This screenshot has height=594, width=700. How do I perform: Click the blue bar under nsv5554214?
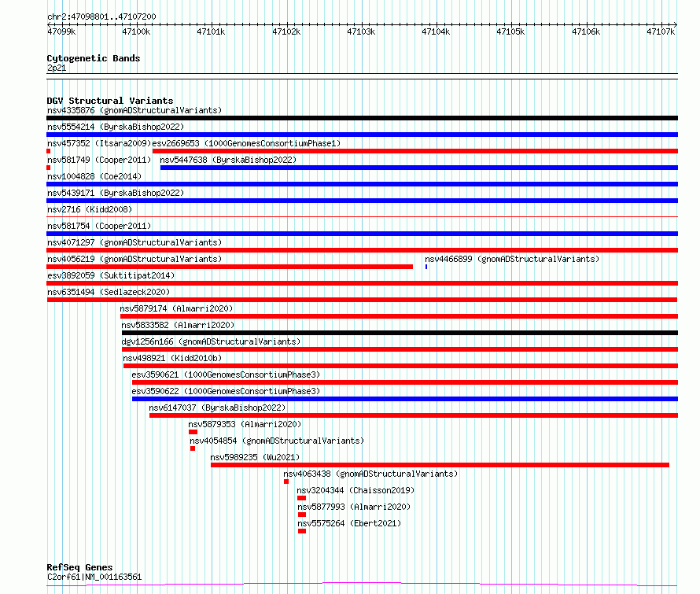(362, 135)
